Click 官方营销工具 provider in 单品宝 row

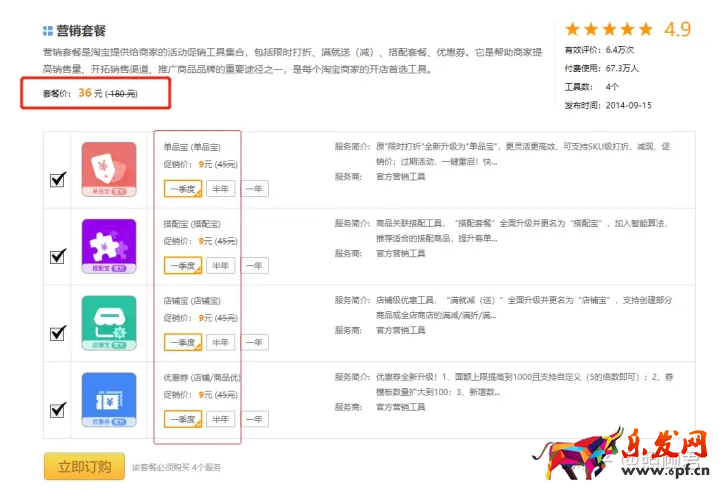click(x=400, y=177)
